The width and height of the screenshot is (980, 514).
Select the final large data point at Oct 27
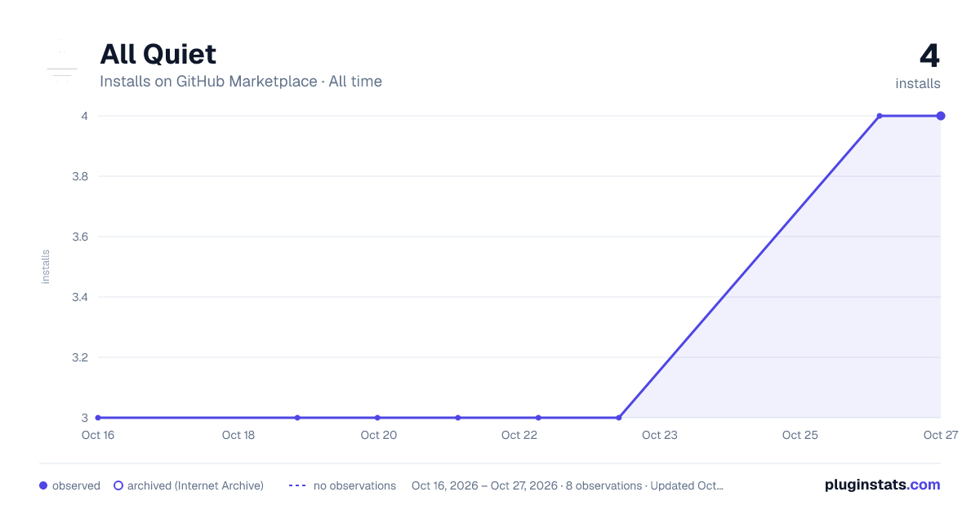pyautogui.click(x=941, y=116)
